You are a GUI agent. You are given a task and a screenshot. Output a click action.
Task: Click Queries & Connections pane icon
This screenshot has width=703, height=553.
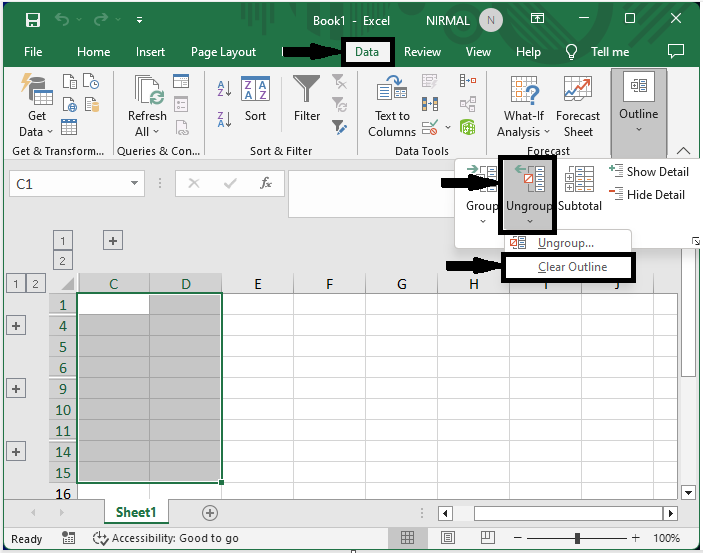tap(181, 81)
